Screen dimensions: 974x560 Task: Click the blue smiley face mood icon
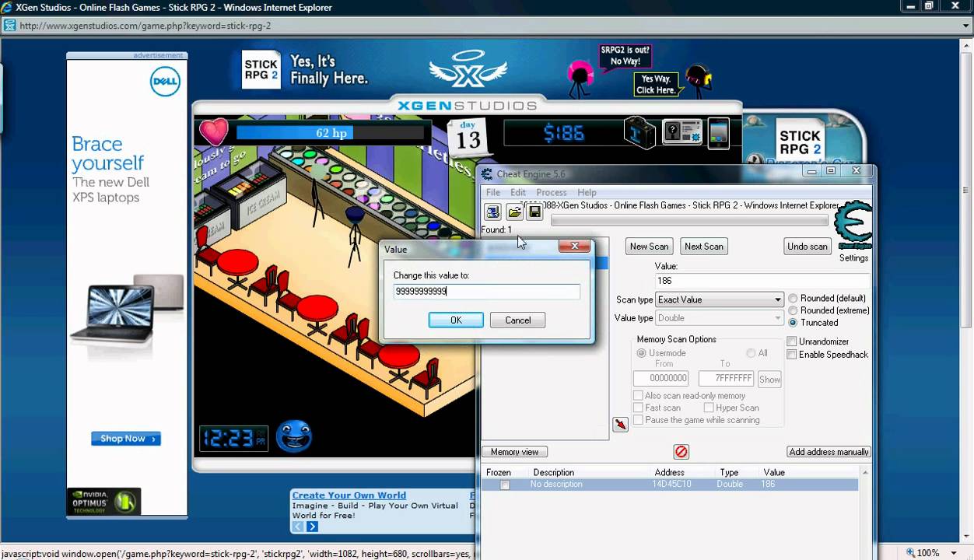click(293, 436)
